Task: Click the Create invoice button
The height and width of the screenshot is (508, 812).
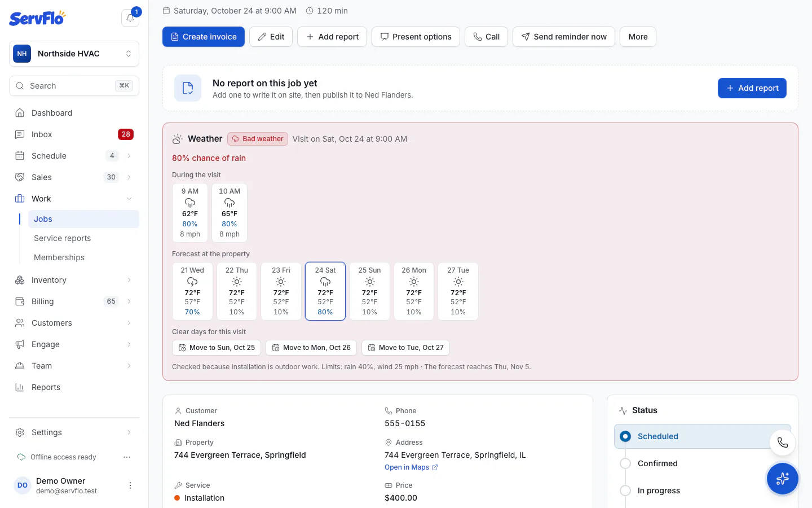Action: 204,37
